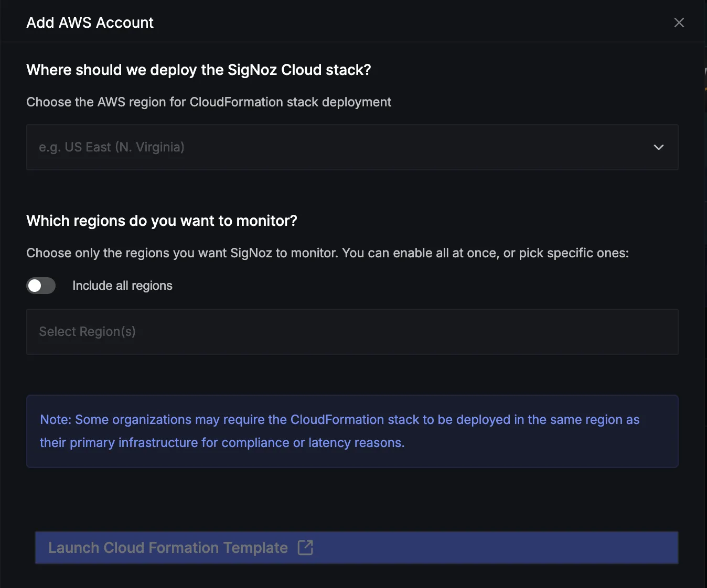This screenshot has width=707, height=588.
Task: Click 'their primary infrastructure' note line
Action: click(222, 443)
